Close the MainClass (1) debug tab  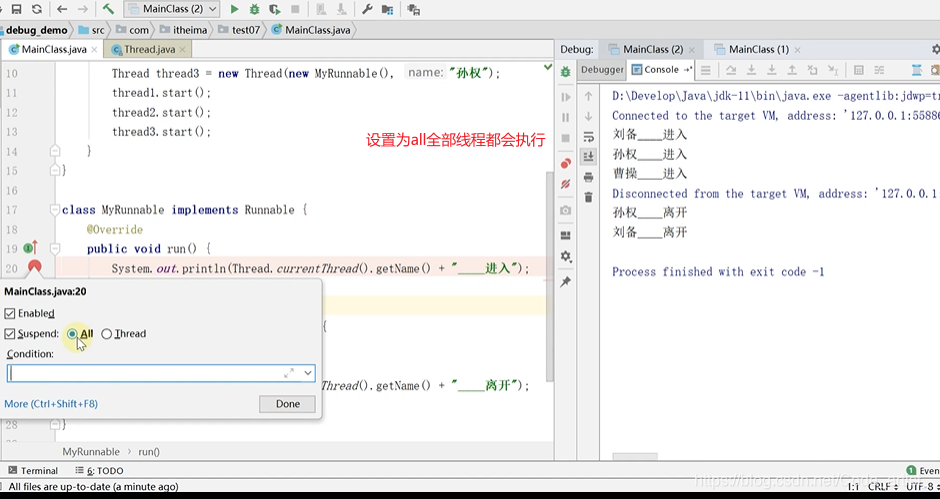[x=797, y=50]
